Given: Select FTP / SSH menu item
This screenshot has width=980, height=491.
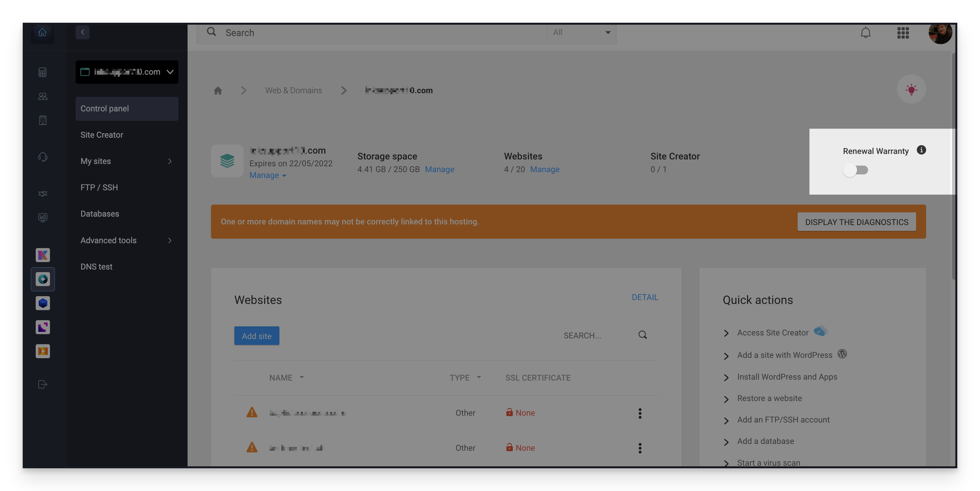Looking at the screenshot, I should click(x=99, y=188).
